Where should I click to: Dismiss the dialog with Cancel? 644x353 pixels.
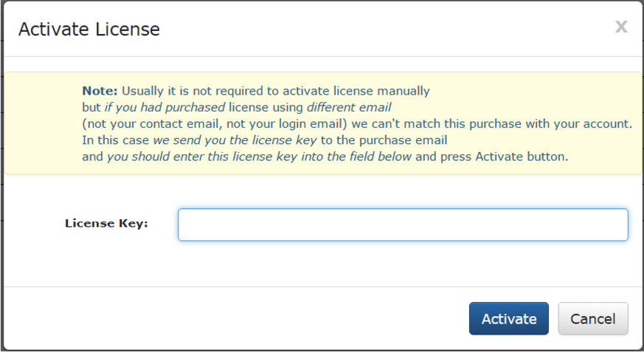(593, 318)
